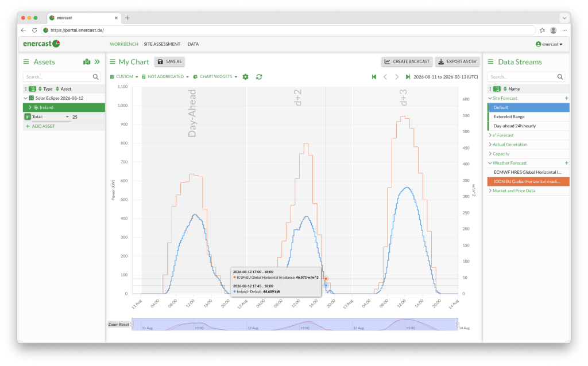This screenshot has width=588, height=366.
Task: Open Data Streams hamburger menu
Action: coord(490,62)
